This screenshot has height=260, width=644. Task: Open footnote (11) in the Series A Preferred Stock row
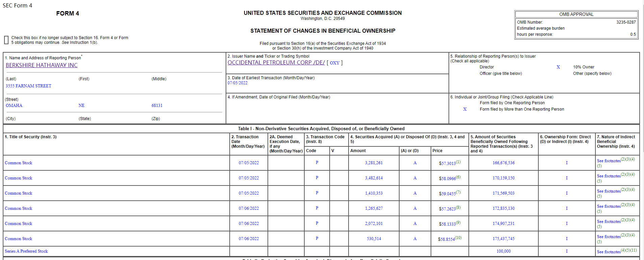pos(634,250)
